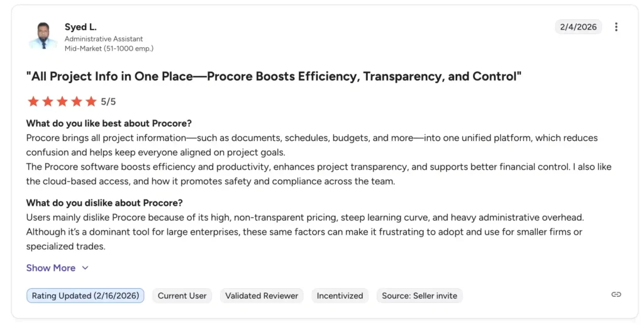Click the fifth rating star
Viewport: 644px width, 329px height.
click(91, 101)
